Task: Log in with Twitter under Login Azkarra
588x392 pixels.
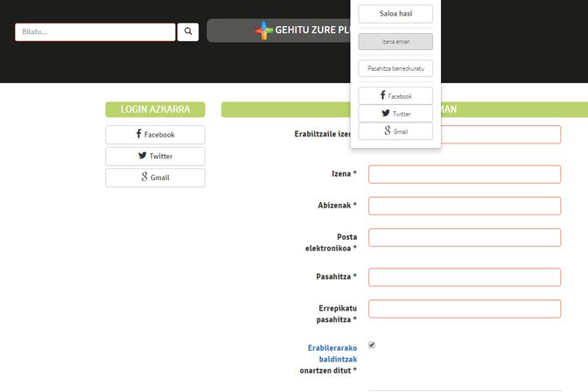Action: pyautogui.click(x=155, y=156)
